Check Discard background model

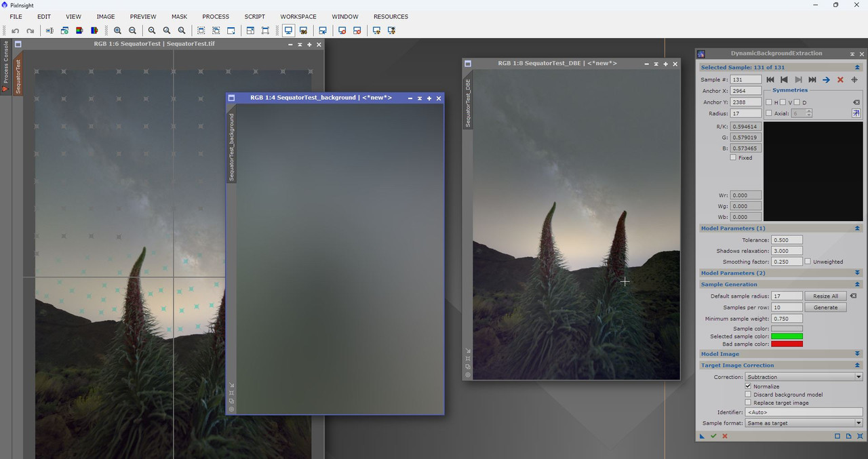(x=748, y=395)
